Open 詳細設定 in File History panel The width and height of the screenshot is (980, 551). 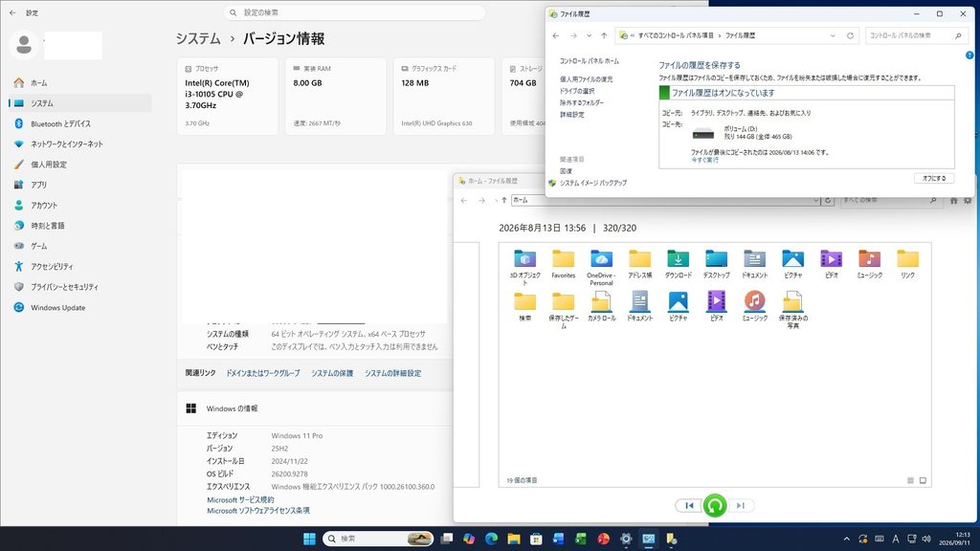pos(572,115)
